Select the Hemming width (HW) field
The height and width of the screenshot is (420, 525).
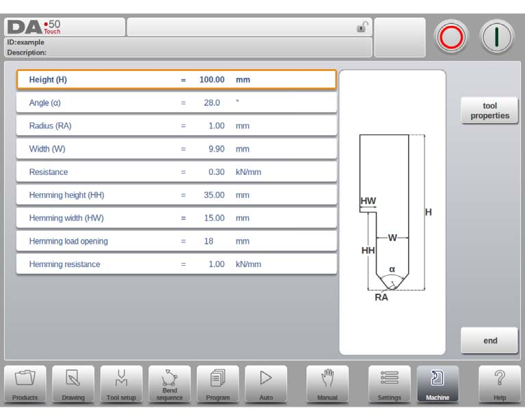[176, 218]
